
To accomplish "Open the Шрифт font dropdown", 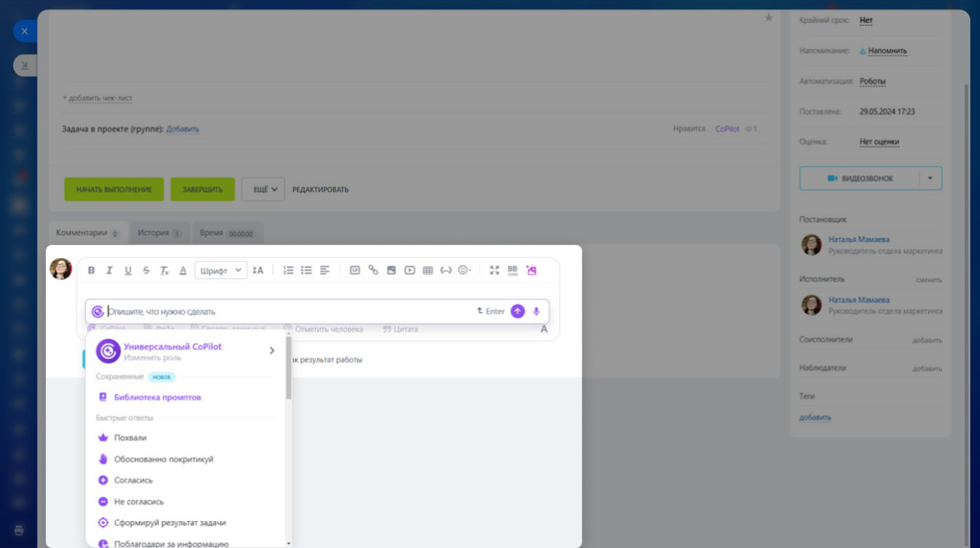I will pyautogui.click(x=220, y=270).
